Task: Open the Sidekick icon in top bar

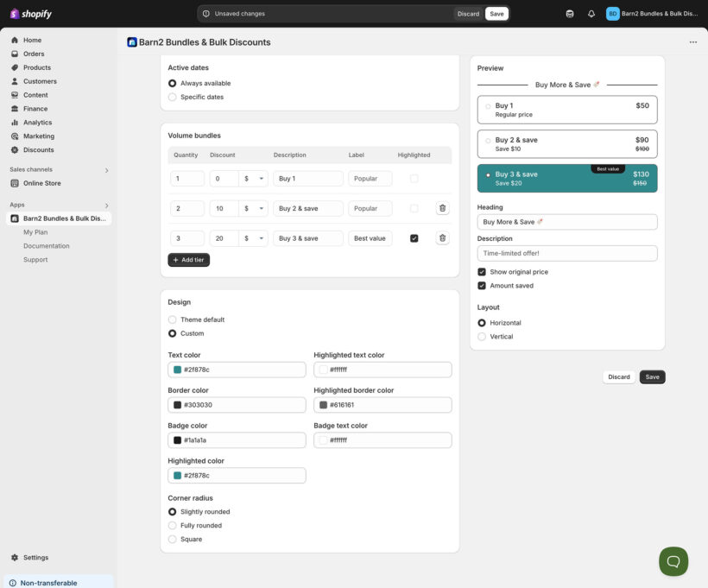Action: [569, 14]
